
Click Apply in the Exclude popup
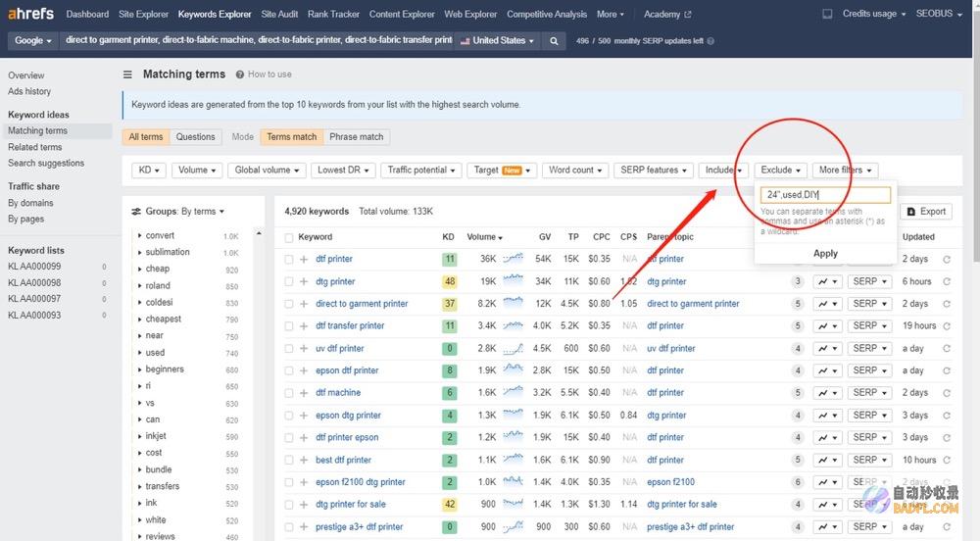point(825,254)
